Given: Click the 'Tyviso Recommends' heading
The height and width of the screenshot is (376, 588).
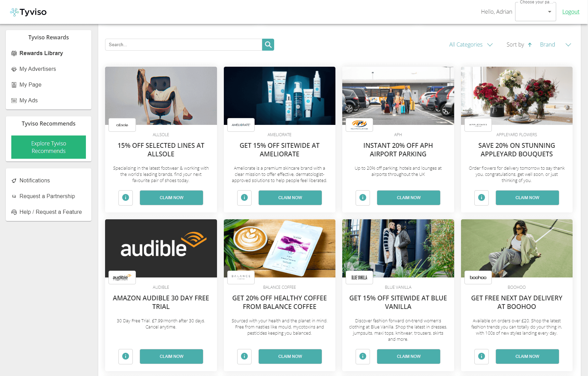Looking at the screenshot, I should click(x=49, y=124).
